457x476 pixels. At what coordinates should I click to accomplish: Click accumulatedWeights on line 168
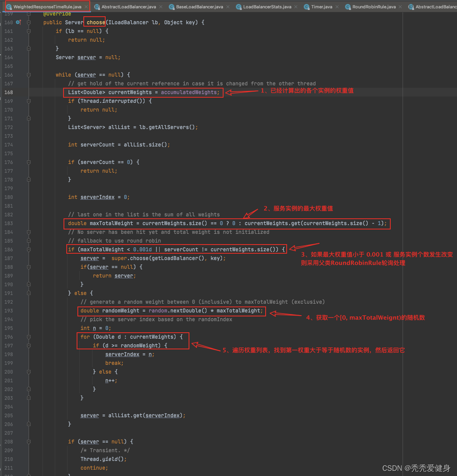(189, 92)
